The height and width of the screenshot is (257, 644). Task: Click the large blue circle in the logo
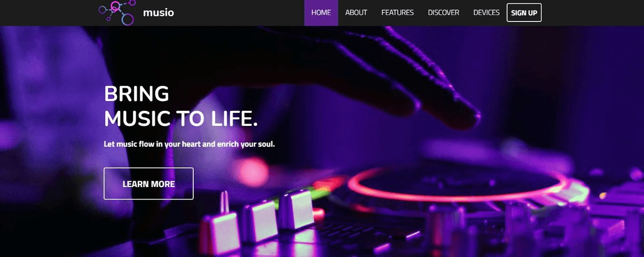127,19
